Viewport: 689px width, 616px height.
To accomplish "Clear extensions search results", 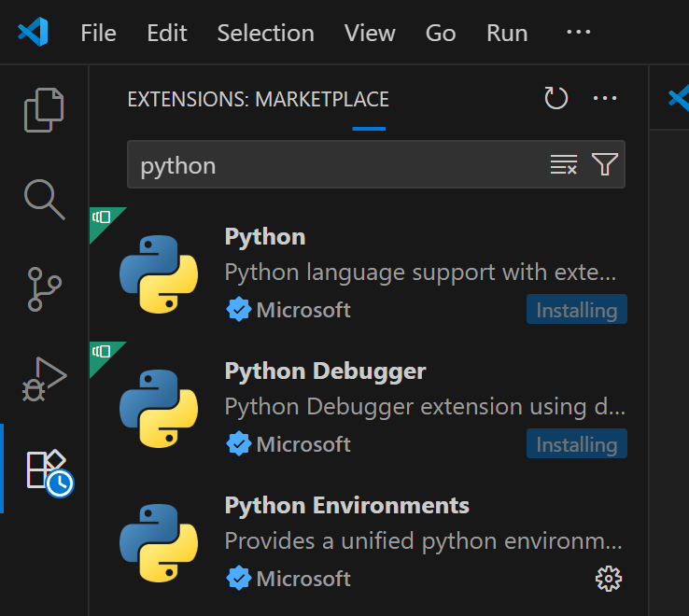I will click(563, 164).
